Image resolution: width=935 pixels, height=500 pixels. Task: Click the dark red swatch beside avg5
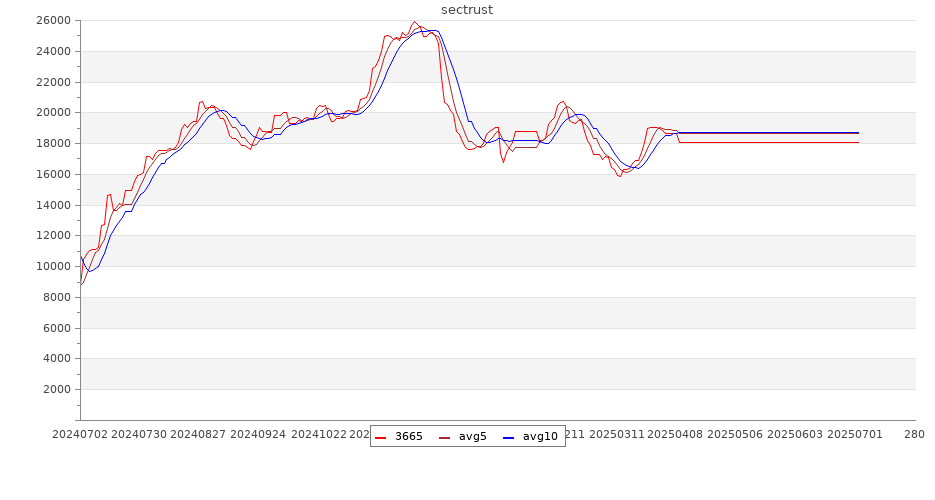pos(445,436)
